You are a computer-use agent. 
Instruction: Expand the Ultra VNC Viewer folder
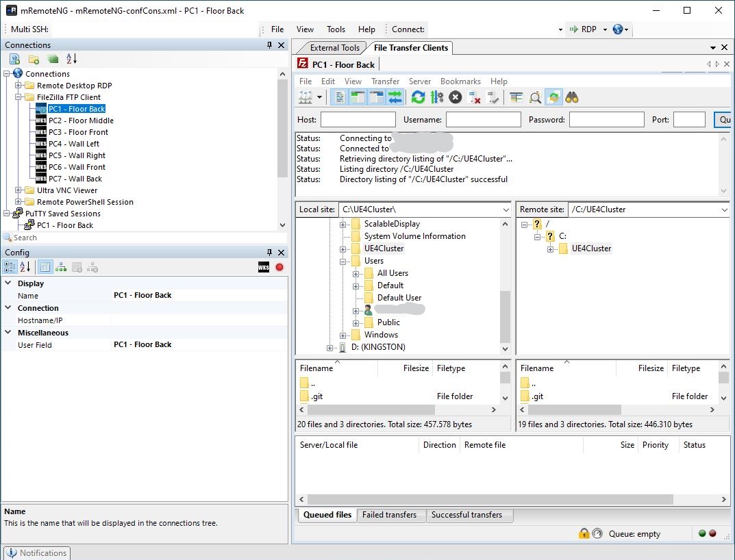[18, 190]
